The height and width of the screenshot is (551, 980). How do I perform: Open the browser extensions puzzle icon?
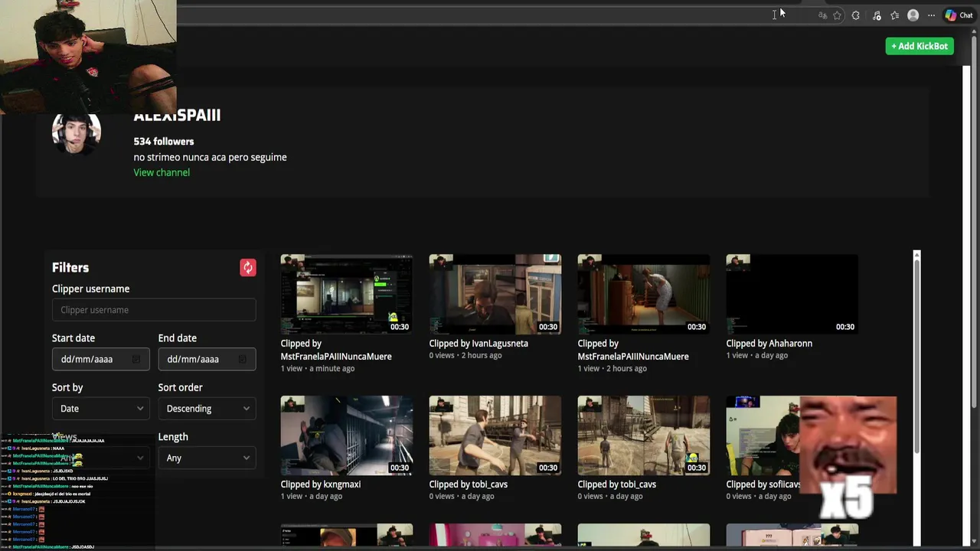click(x=856, y=15)
